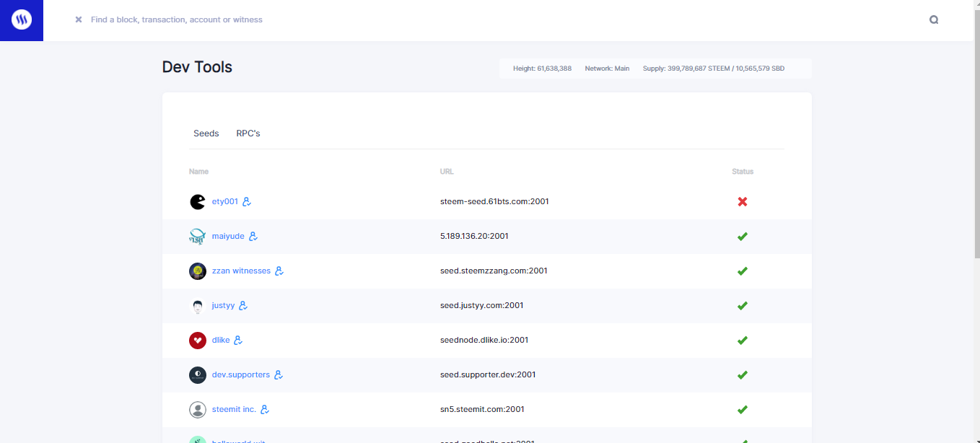Click the Status column header

[x=743, y=172]
